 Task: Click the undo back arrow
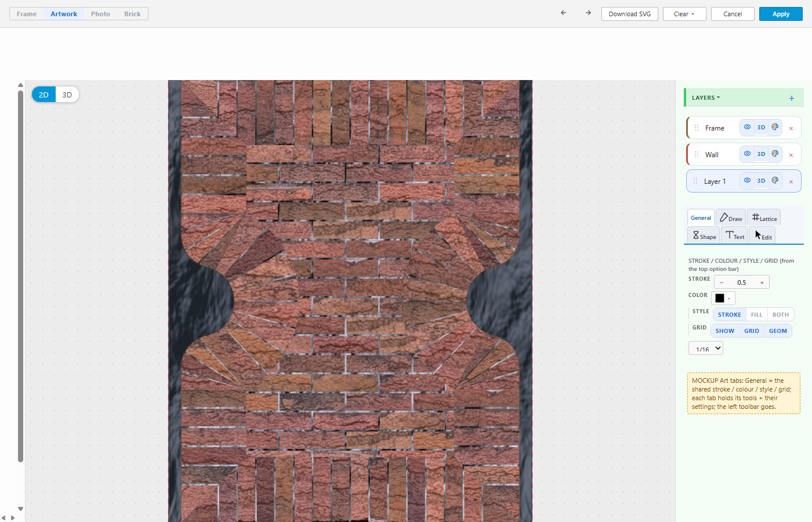[x=563, y=13]
